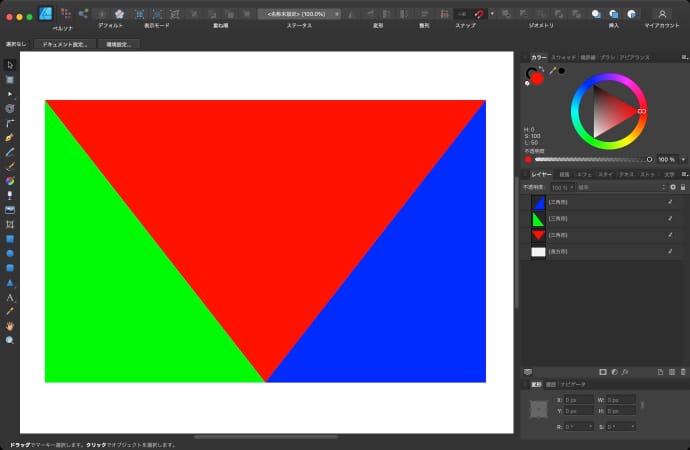Select the Artistic Text tool
The height and width of the screenshot is (450, 690).
click(x=10, y=297)
